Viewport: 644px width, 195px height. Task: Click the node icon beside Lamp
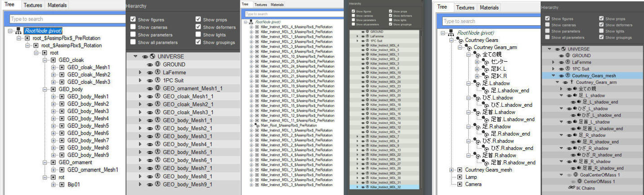(459, 177)
